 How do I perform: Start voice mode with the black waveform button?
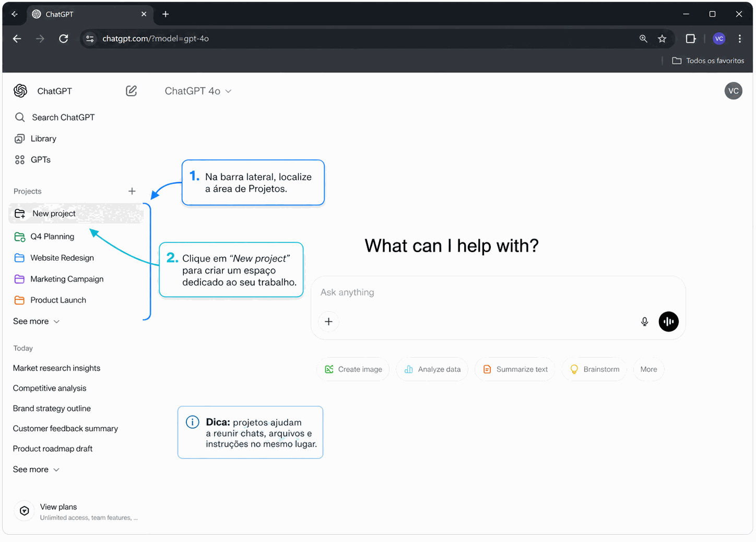pyautogui.click(x=668, y=322)
